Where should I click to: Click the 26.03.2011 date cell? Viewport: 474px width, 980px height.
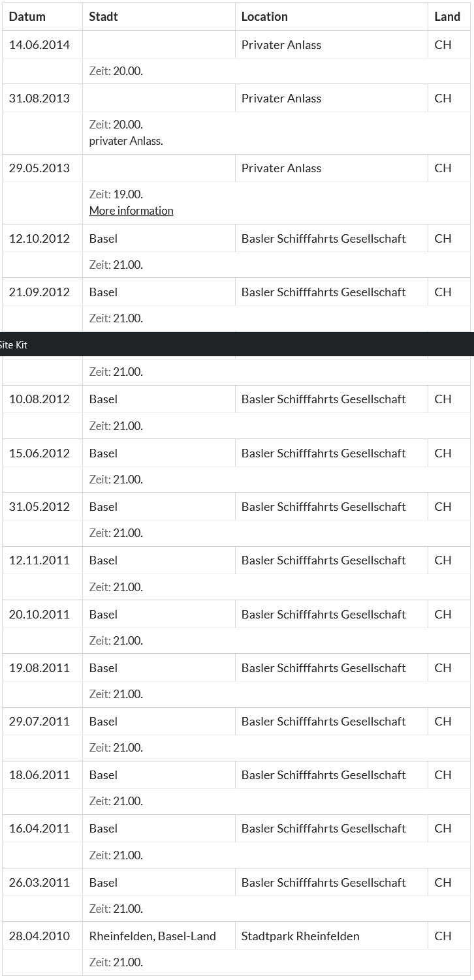39,883
